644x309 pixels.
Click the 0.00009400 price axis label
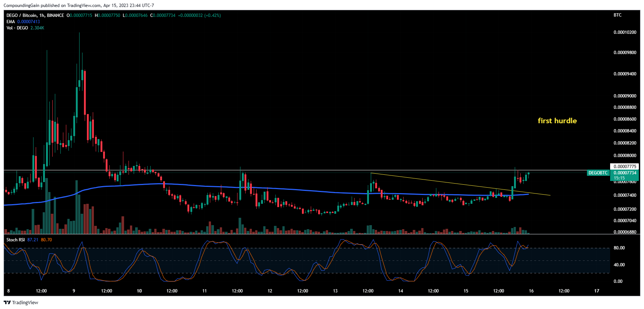coord(625,74)
